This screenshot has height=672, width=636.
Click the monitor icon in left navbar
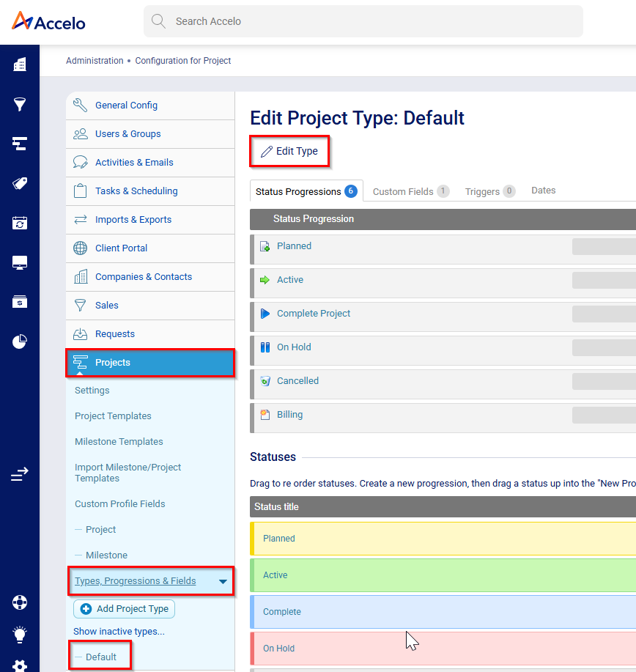pyautogui.click(x=20, y=262)
